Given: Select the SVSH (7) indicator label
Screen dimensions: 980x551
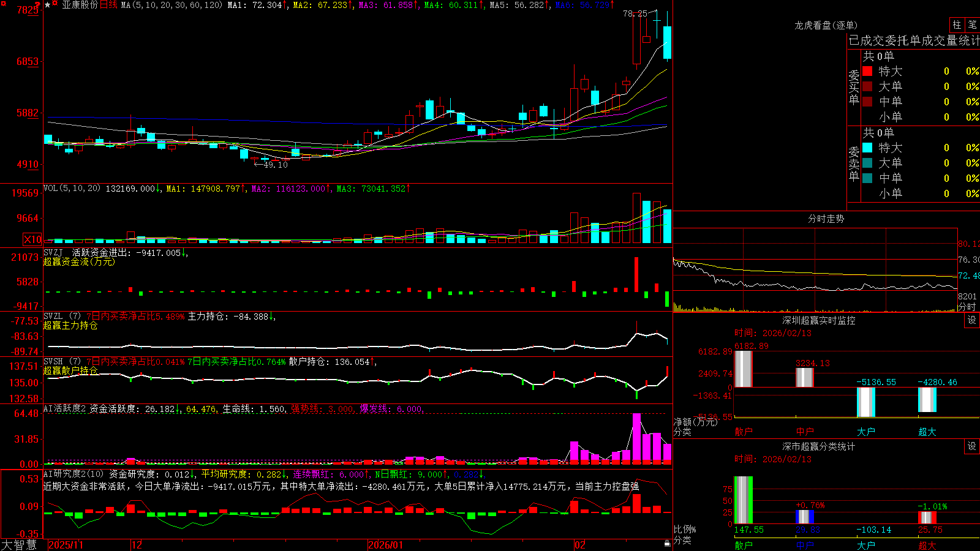Looking at the screenshot, I should click(62, 362).
